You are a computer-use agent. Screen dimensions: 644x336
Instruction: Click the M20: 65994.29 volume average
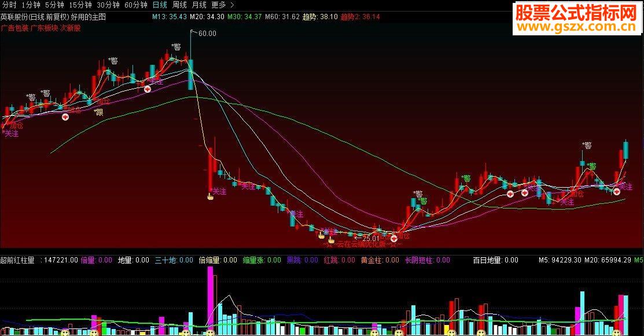pos(608,260)
